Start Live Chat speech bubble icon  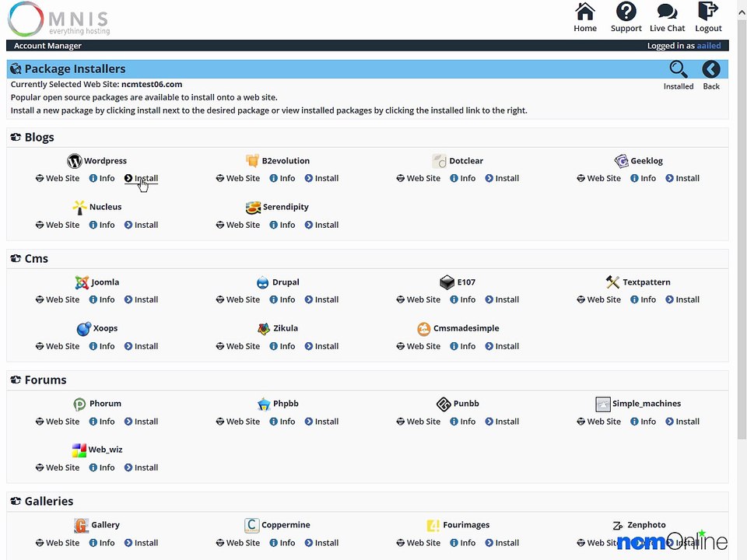pyautogui.click(x=667, y=12)
